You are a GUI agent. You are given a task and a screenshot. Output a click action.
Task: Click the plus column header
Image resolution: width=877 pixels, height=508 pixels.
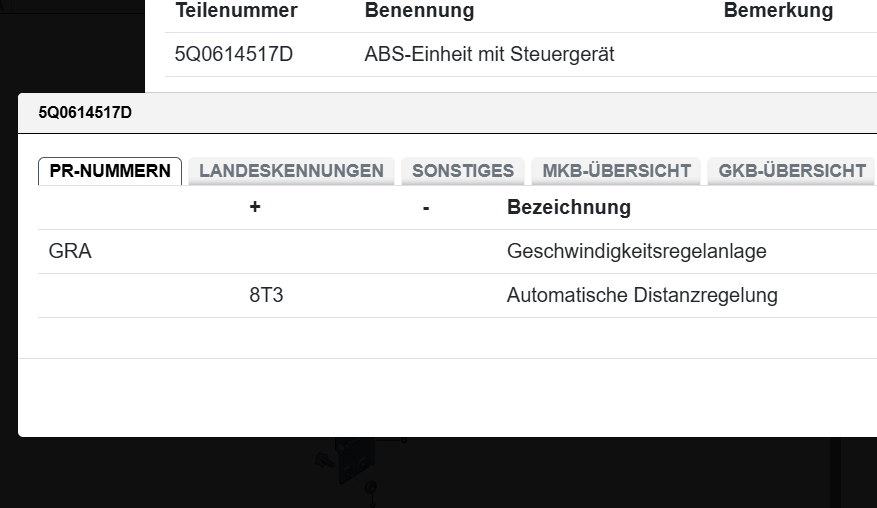pos(255,208)
